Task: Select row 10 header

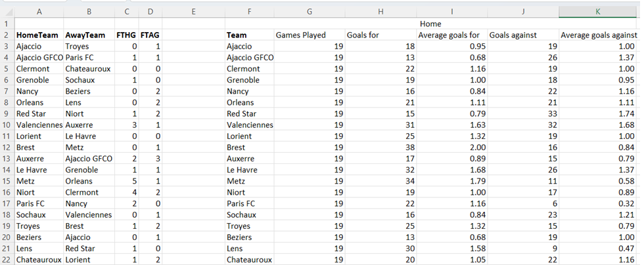Action: pos(7,125)
